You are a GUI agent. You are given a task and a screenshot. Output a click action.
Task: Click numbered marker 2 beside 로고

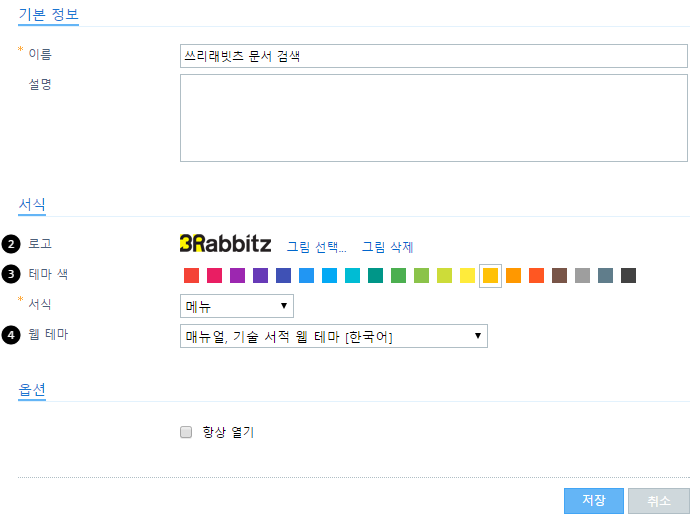coord(11,244)
